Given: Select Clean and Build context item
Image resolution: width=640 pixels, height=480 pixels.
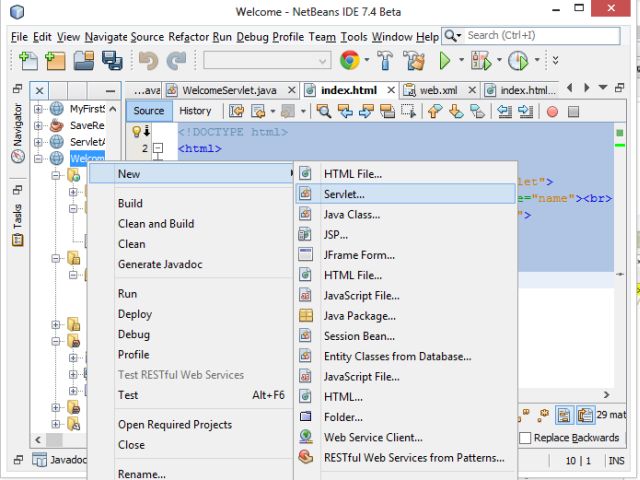Looking at the screenshot, I should 191,224.
